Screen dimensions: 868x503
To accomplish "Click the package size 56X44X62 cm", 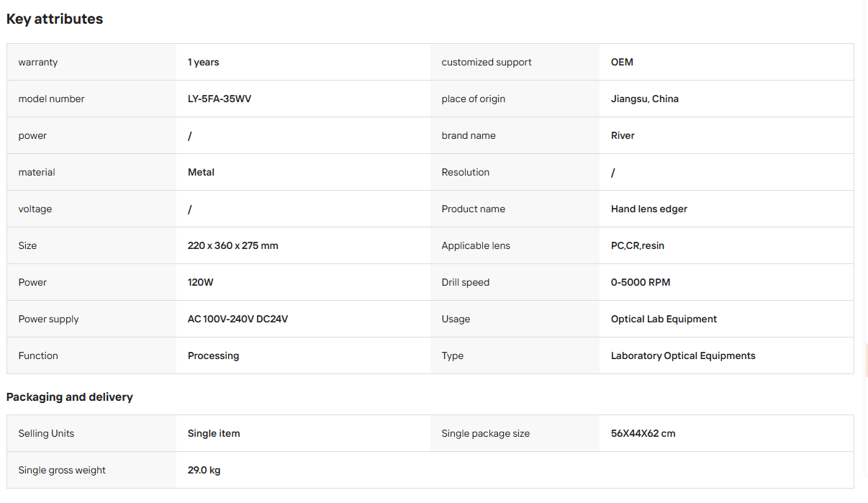I will point(643,433).
